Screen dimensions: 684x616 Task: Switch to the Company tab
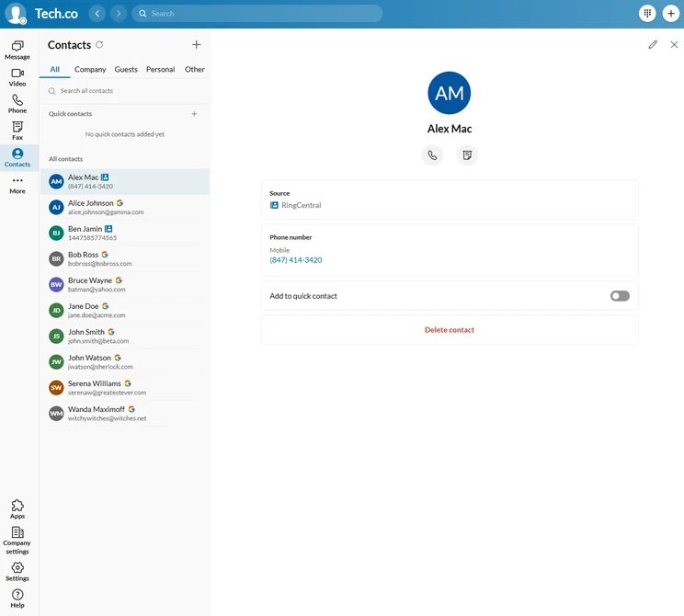click(90, 69)
